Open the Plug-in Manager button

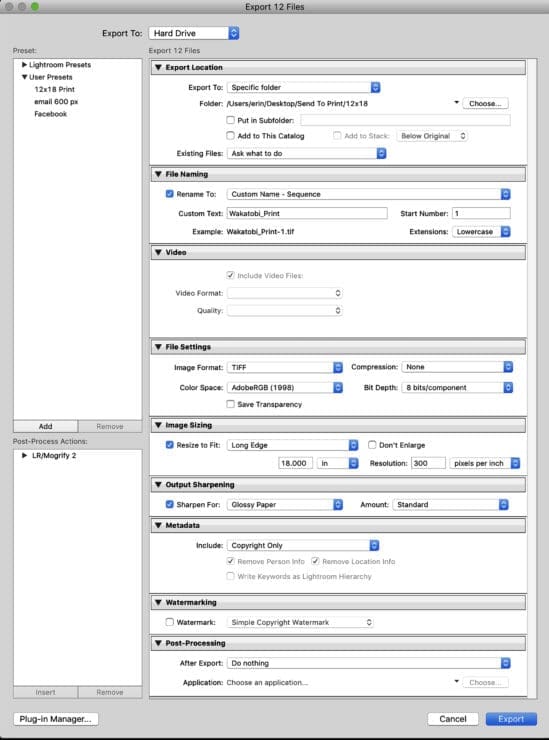point(56,719)
